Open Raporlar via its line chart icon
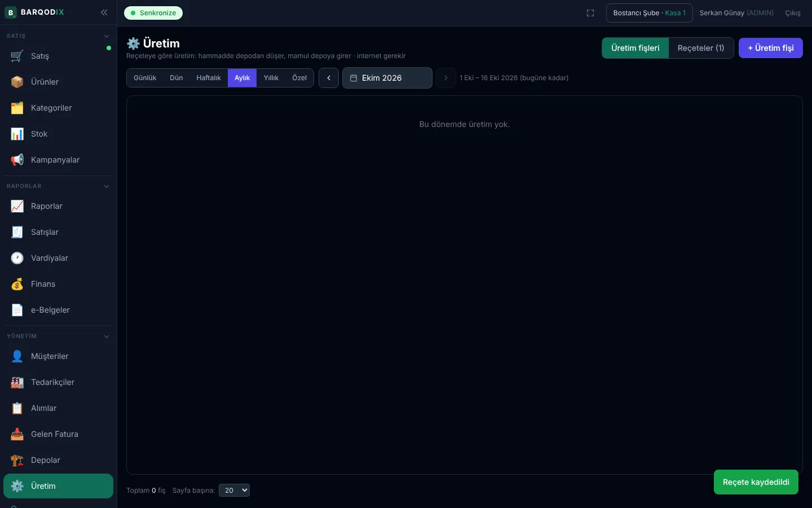812x508 pixels. click(x=17, y=206)
